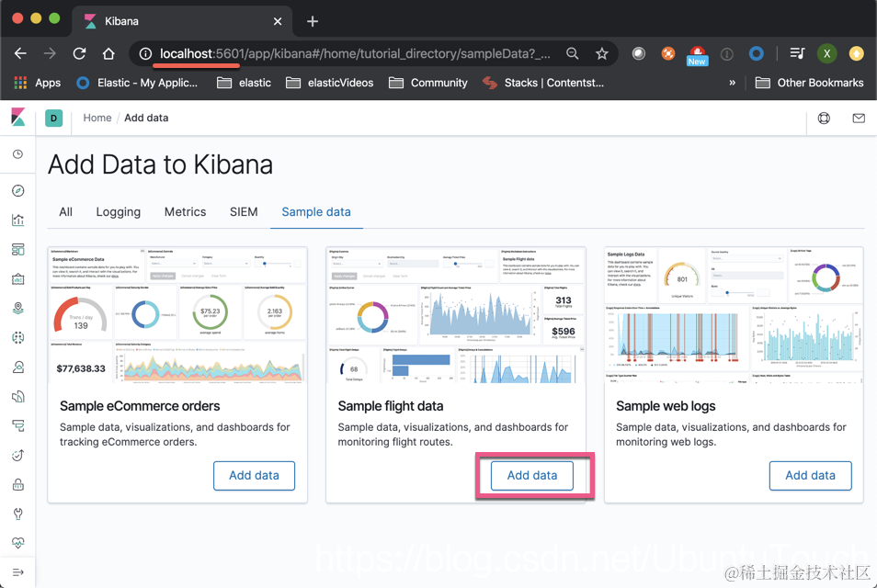Open the Recently viewed clock icon
Screen dimensions: 877x588
[x=17, y=154]
